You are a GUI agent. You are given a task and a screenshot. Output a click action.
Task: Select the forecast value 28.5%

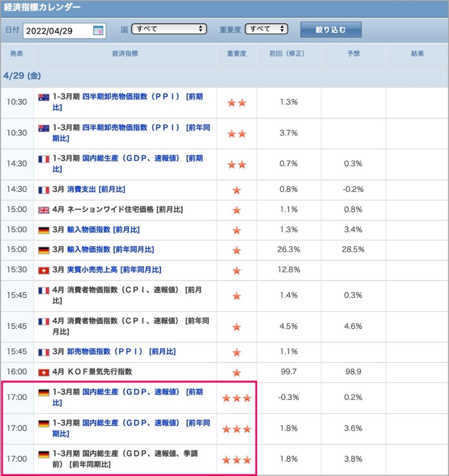click(x=353, y=250)
